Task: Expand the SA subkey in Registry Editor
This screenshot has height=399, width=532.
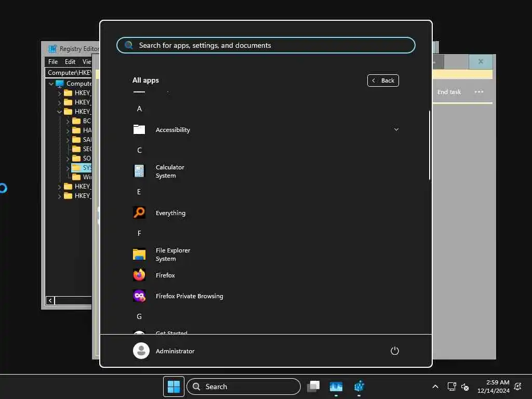Action: tap(68, 140)
